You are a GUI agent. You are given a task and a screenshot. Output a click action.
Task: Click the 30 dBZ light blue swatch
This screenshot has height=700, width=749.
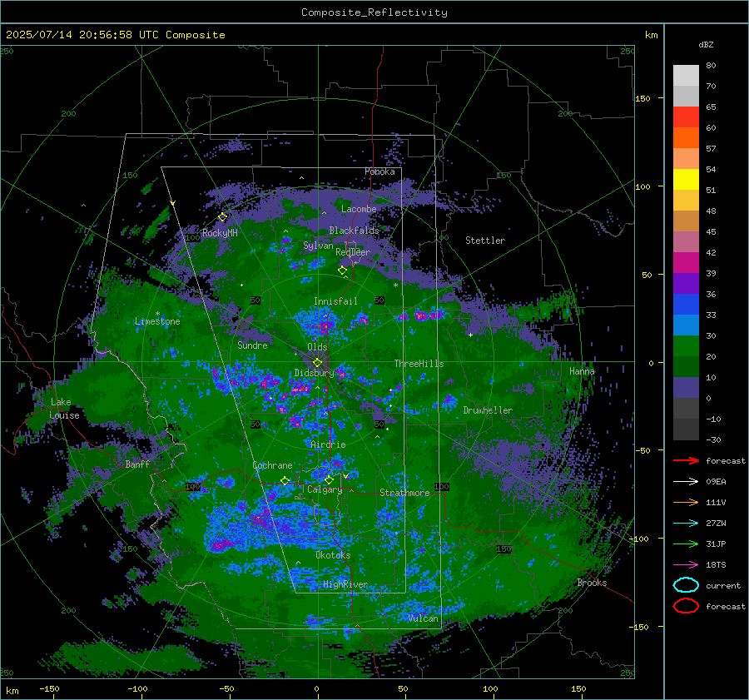(x=686, y=325)
